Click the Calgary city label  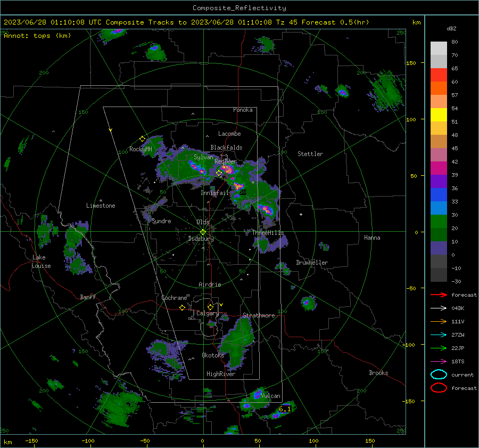click(208, 313)
